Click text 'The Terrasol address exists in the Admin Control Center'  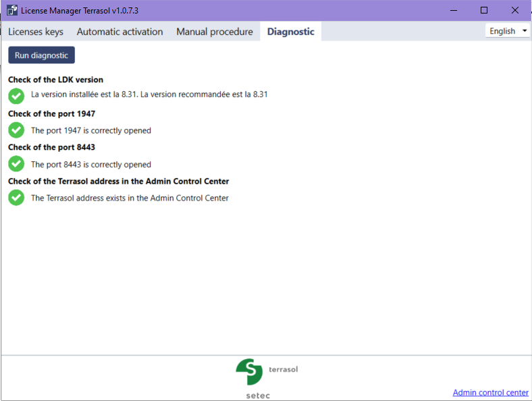(130, 198)
